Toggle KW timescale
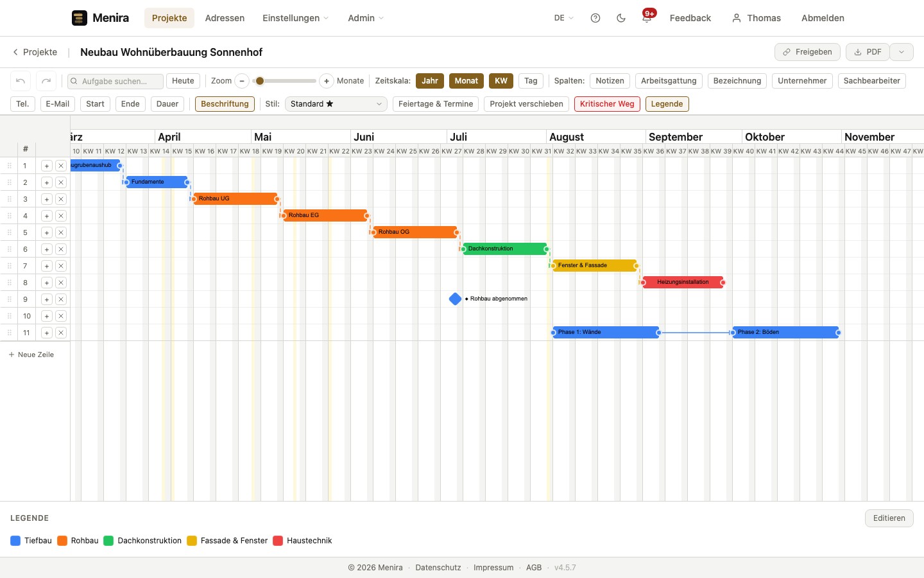 (501, 81)
